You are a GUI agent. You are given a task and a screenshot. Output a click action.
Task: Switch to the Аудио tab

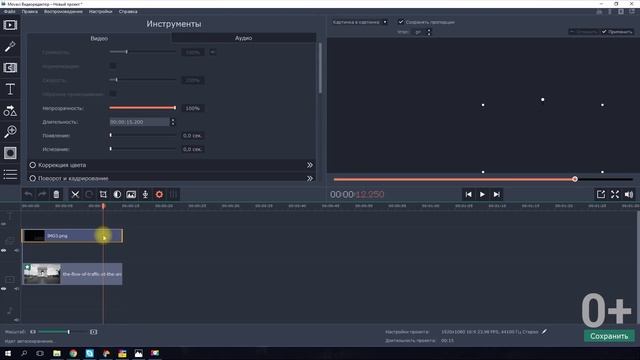tap(244, 38)
